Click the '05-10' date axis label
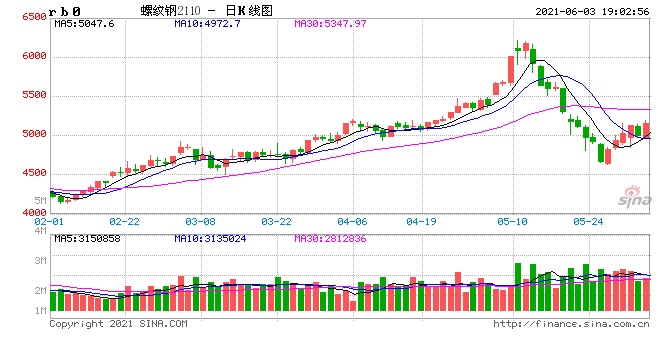This screenshot has width=660, height=360. 512,221
